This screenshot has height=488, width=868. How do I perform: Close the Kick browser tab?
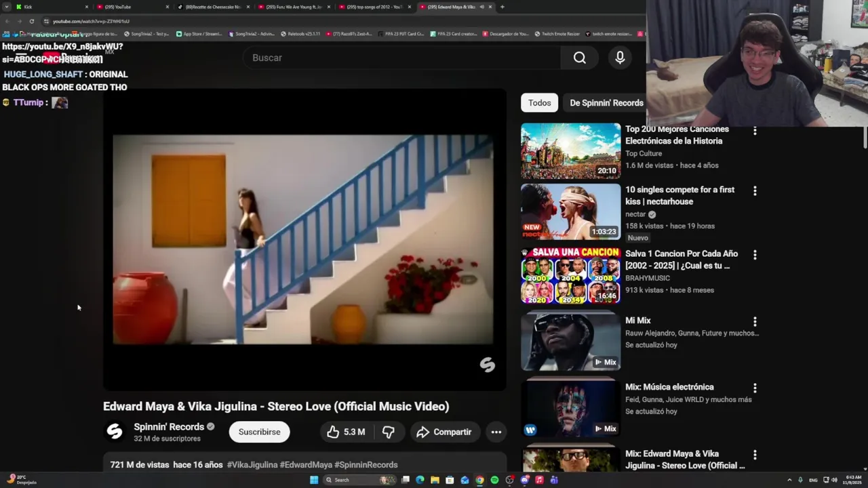coord(86,7)
